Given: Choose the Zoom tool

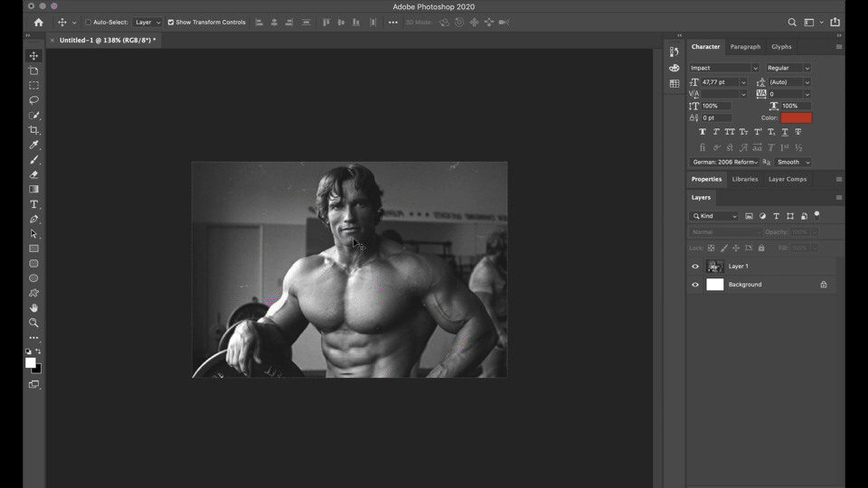Looking at the screenshot, I should click(x=33, y=323).
